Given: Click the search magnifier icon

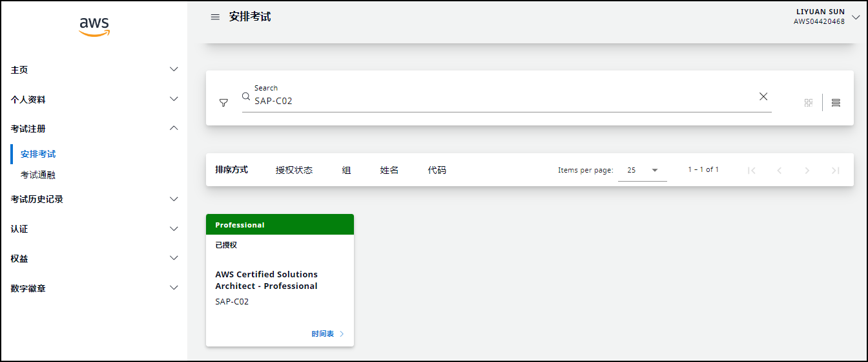Looking at the screenshot, I should 246,96.
